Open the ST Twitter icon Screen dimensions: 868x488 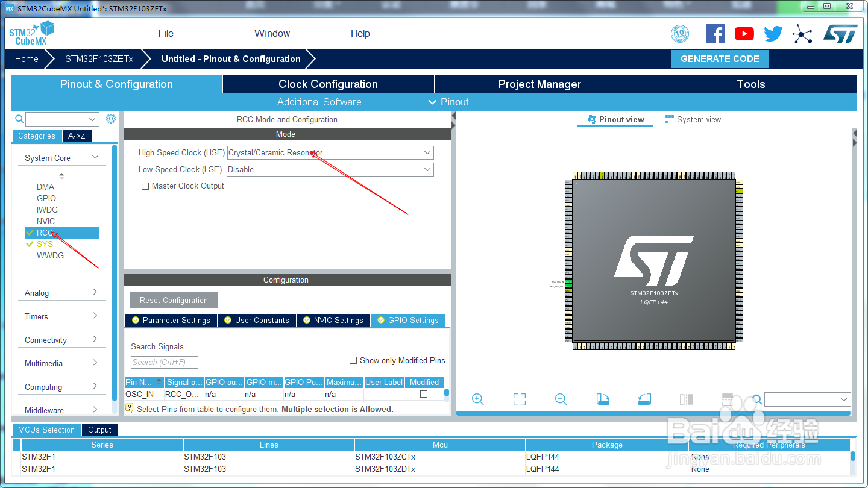click(x=773, y=34)
